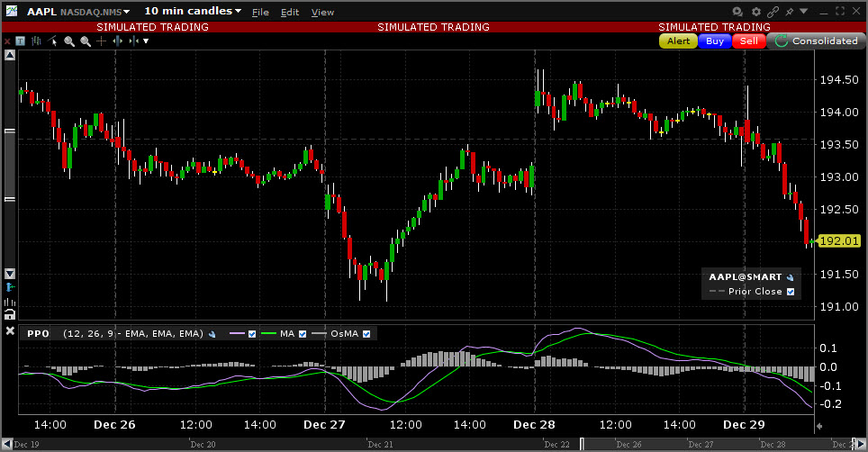Viewport: 868px width, 452px height.
Task: Click the 0.1 PPO scale label
Action: click(828, 348)
